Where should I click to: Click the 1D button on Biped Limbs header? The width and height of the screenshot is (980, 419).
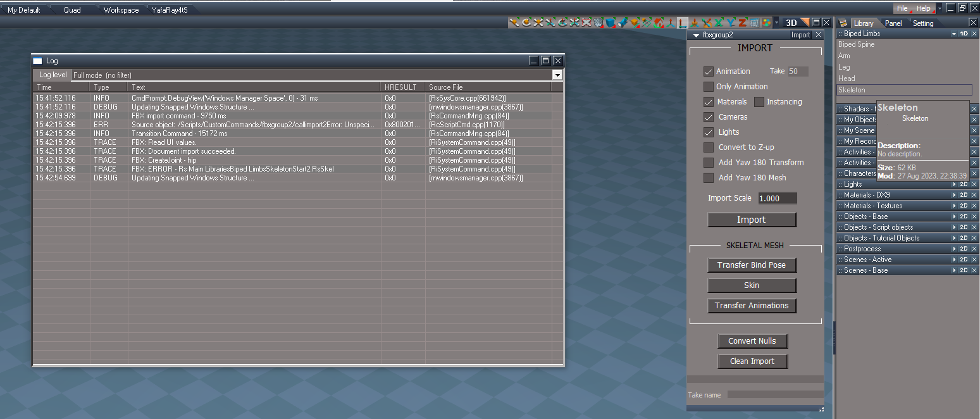click(964, 34)
